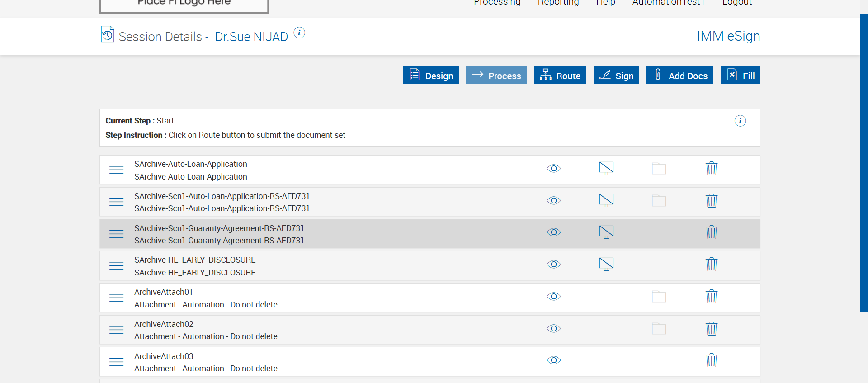
Task: Open step information icon in Current Step panel
Action: click(740, 121)
